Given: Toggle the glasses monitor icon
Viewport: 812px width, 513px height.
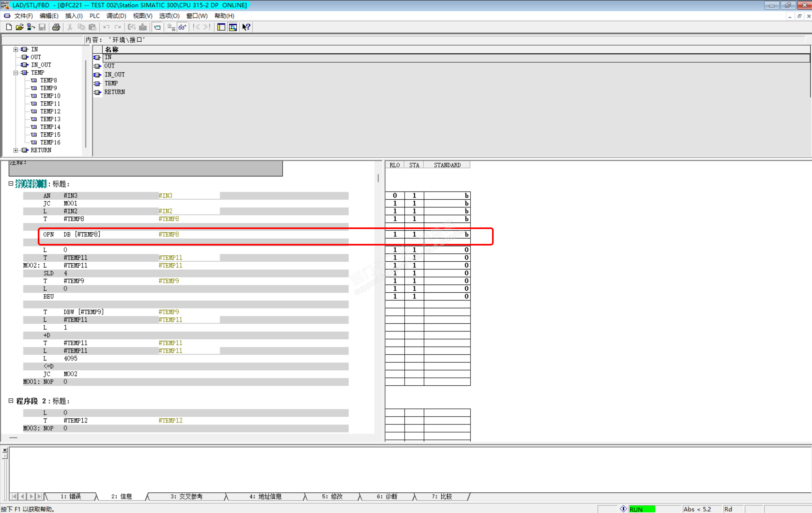Looking at the screenshot, I should coord(182,27).
